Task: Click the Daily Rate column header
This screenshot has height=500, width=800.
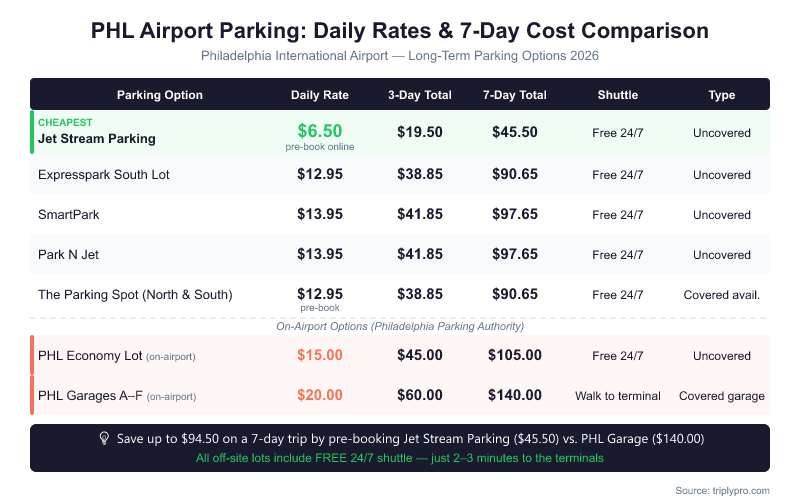Action: pyautogui.click(x=320, y=95)
